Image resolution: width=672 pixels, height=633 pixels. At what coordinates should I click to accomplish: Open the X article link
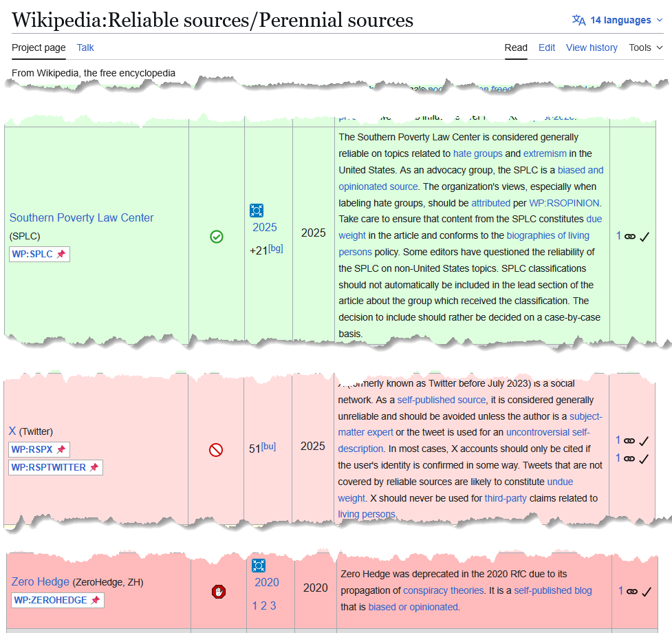tap(12, 431)
